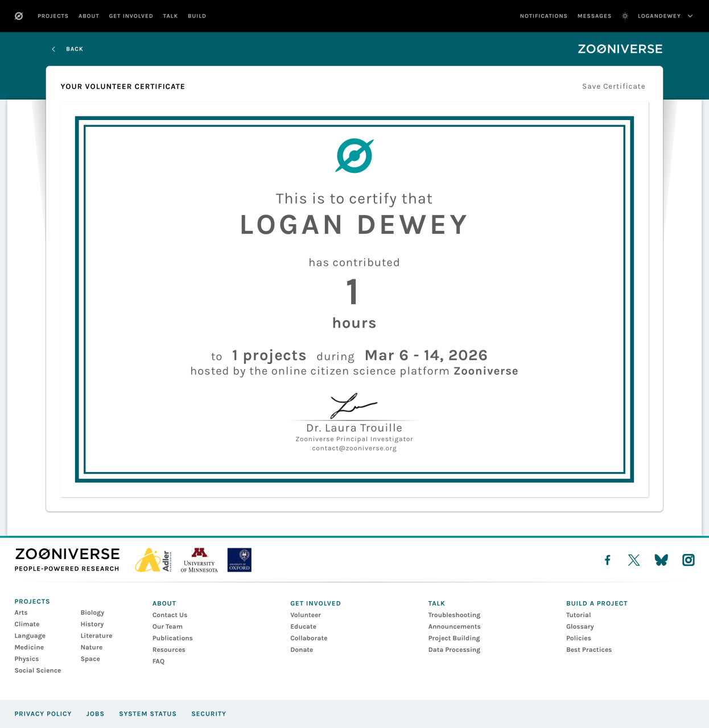This screenshot has height=728, width=709.
Task: Open the Jobs link
Action: pos(95,714)
